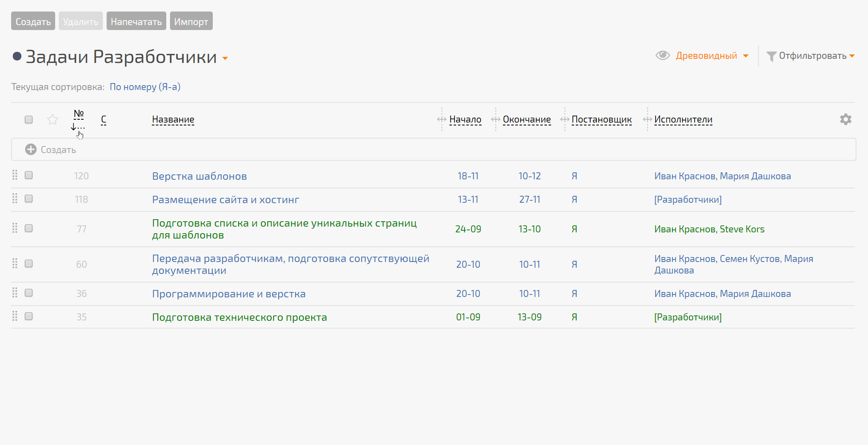This screenshot has height=445, width=868.
Task: Check the box for task 118
Action: coord(29,199)
